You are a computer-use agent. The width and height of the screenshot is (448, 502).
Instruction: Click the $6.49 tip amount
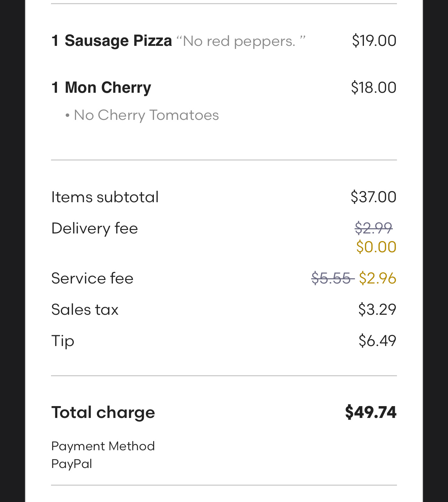[377, 341]
